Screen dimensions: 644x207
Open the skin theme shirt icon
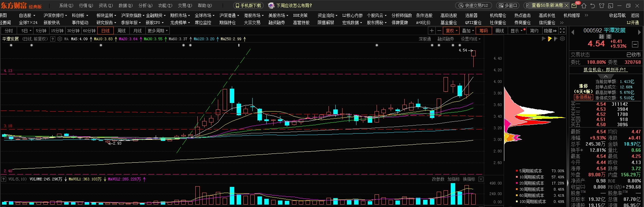tap(602, 6)
